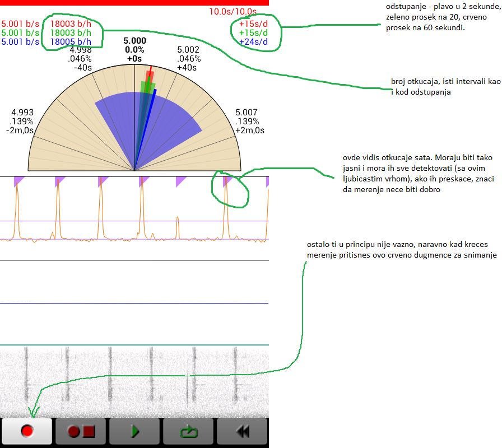Click the red progress bar at top

coord(134,3)
